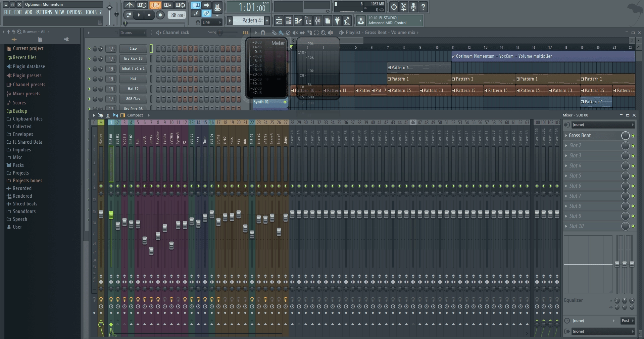Select the playlist paint brush tool

pyautogui.click(x=281, y=33)
